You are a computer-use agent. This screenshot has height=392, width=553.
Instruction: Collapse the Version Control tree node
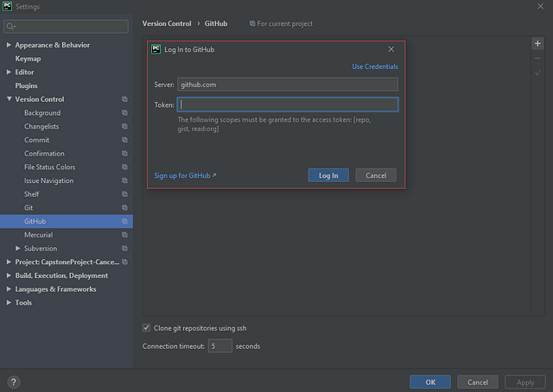pos(9,99)
